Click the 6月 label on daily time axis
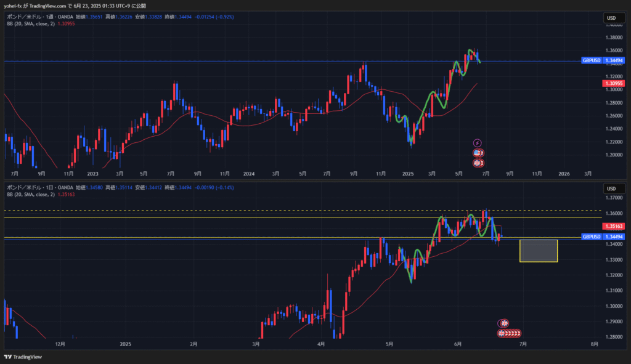The width and height of the screenshot is (631, 364). click(458, 344)
